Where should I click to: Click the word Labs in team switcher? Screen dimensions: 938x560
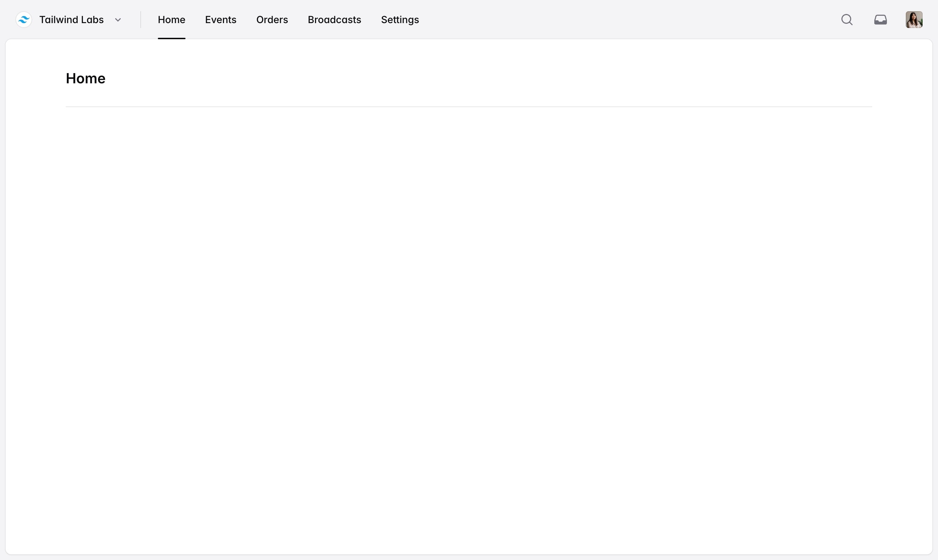(x=92, y=20)
